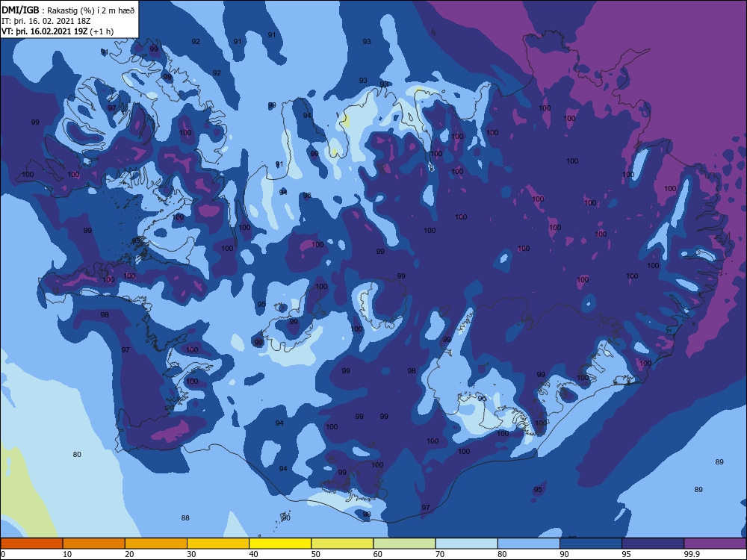Image resolution: width=747 pixels, height=560 pixels.
Task: Click the pale green 60–70 legend swatch
Action: pos(404,544)
